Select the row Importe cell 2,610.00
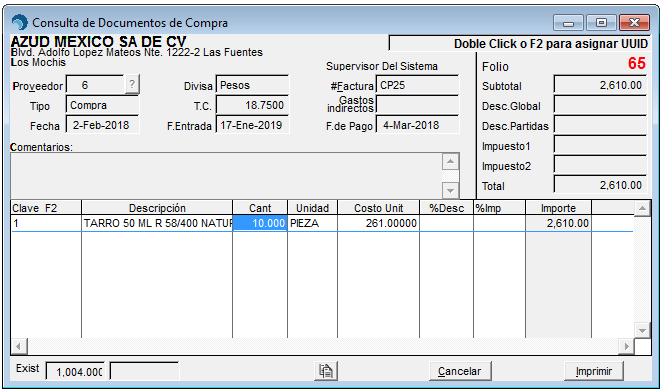Viewport: 663px width, 391px height. pos(559,223)
